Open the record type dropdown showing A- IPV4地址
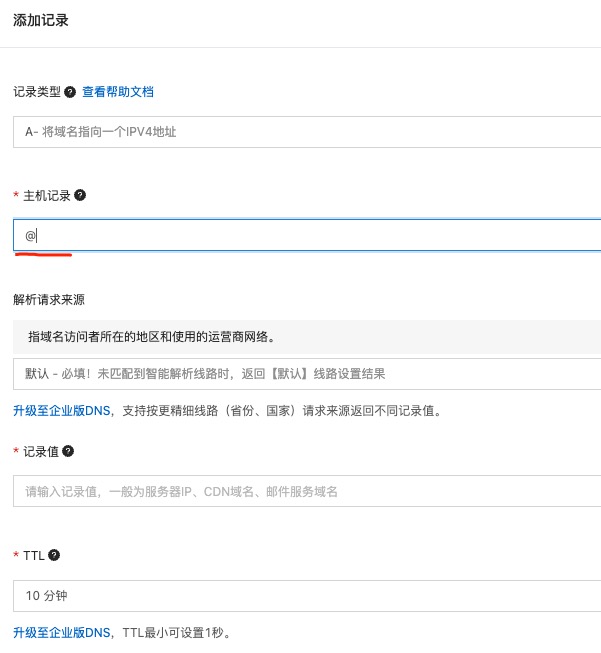Screen dimensions: 601x653 click(x=307, y=132)
